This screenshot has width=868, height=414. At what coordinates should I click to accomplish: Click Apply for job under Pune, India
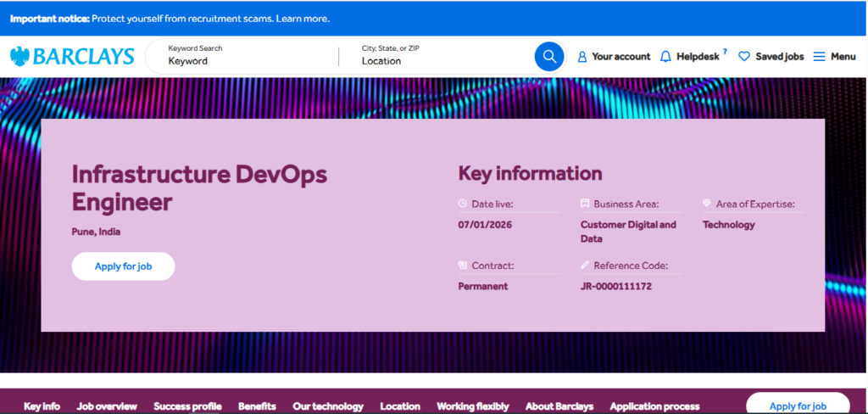pos(124,266)
